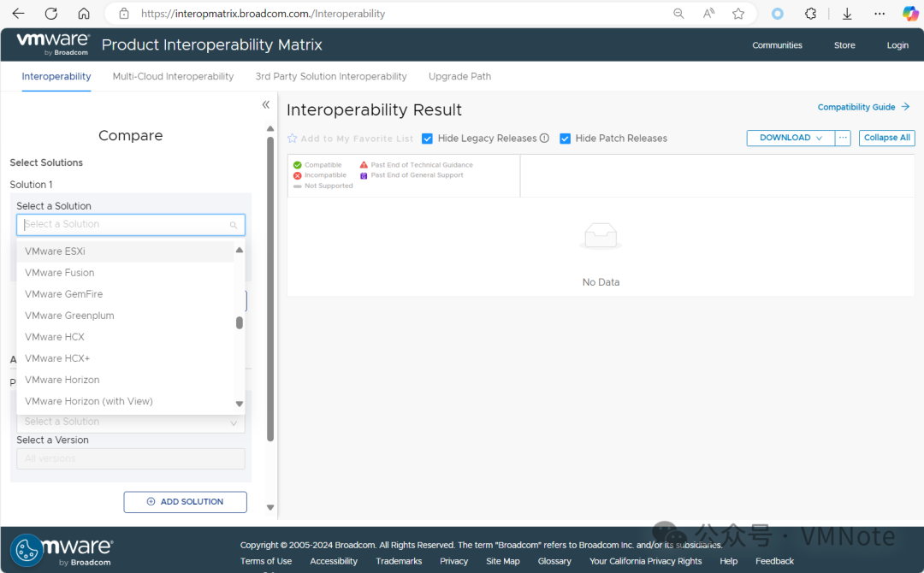Screen dimensions: 924x573
Task: Open Communities in the header
Action: tap(777, 45)
